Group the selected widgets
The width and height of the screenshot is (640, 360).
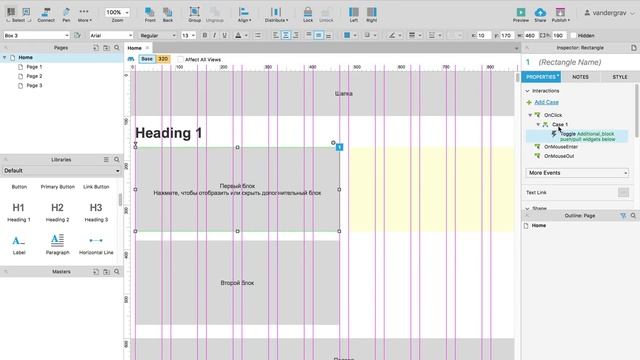194,15
